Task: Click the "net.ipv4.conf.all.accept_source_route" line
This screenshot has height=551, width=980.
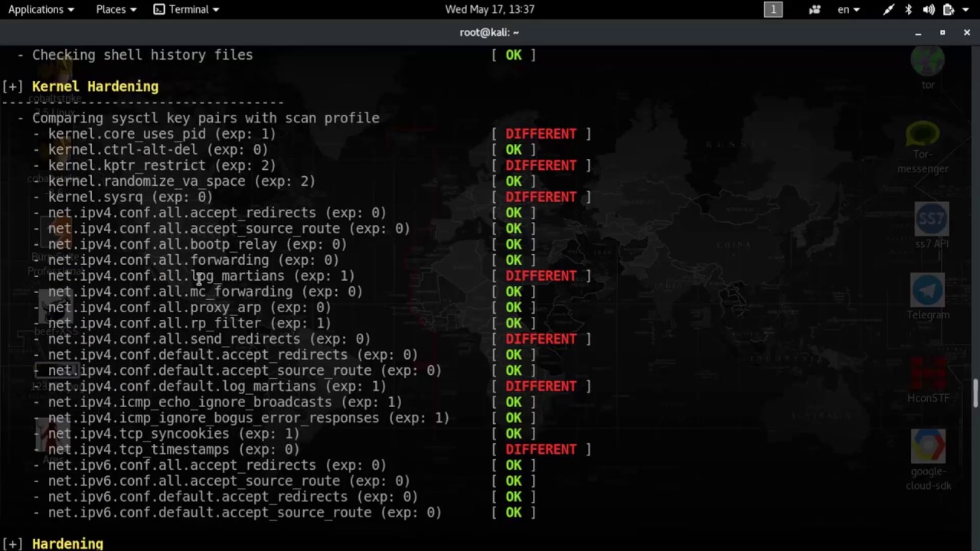Action: pyautogui.click(x=229, y=228)
